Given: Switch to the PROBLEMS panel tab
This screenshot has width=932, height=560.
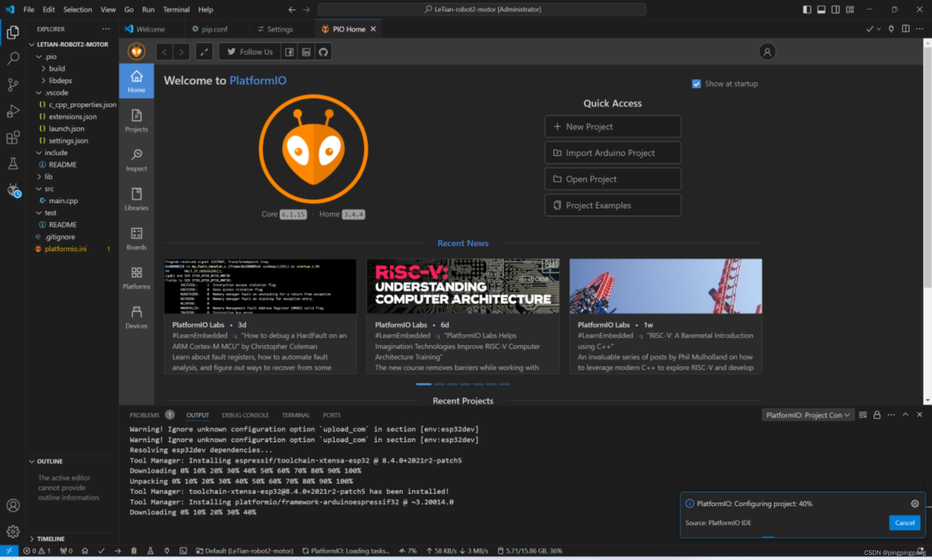Looking at the screenshot, I should coord(145,415).
